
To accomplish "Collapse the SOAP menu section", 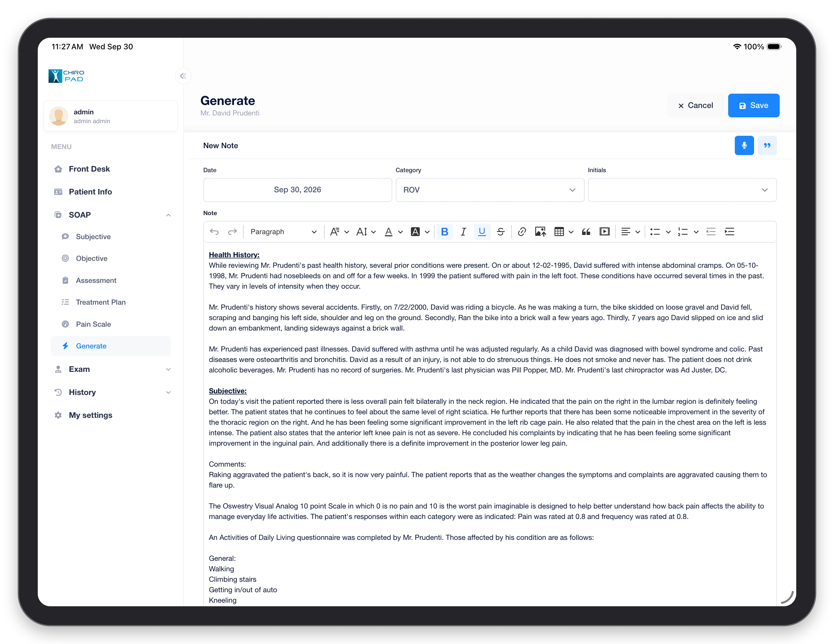I will tap(111, 215).
